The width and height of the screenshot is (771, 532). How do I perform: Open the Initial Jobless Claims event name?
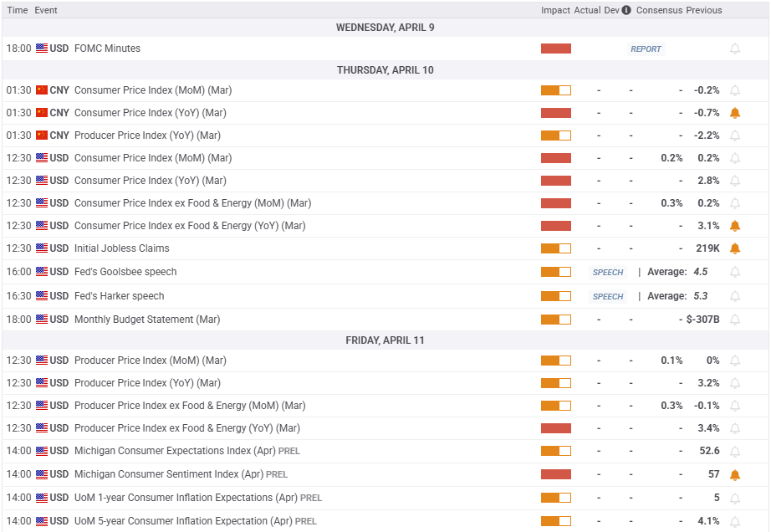(x=121, y=248)
